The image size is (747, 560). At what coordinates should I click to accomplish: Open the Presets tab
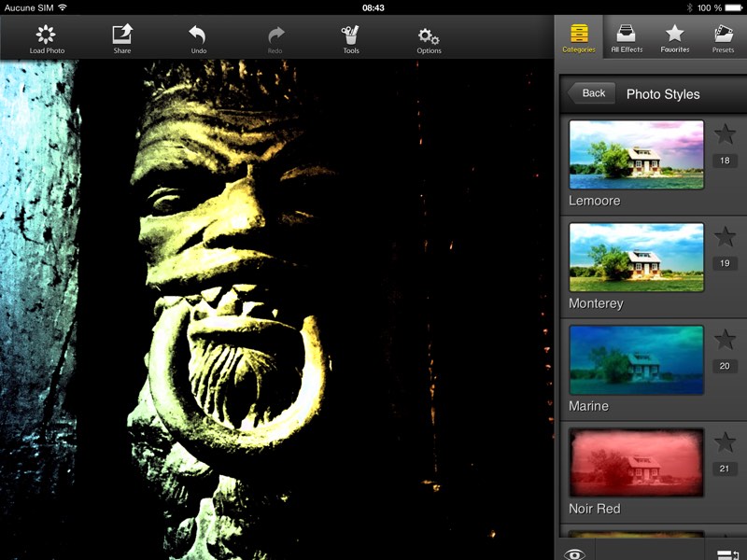click(723, 37)
